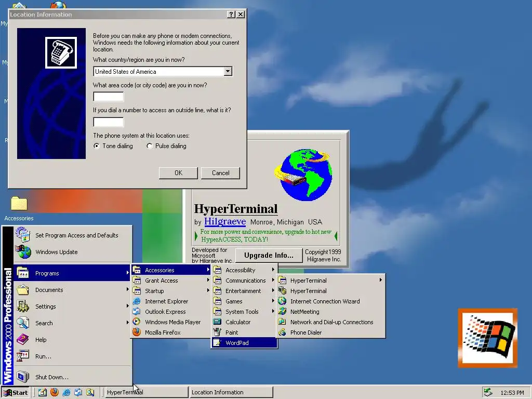
Task: Click the Windows Media Player icon in Programs
Action: coord(137,322)
